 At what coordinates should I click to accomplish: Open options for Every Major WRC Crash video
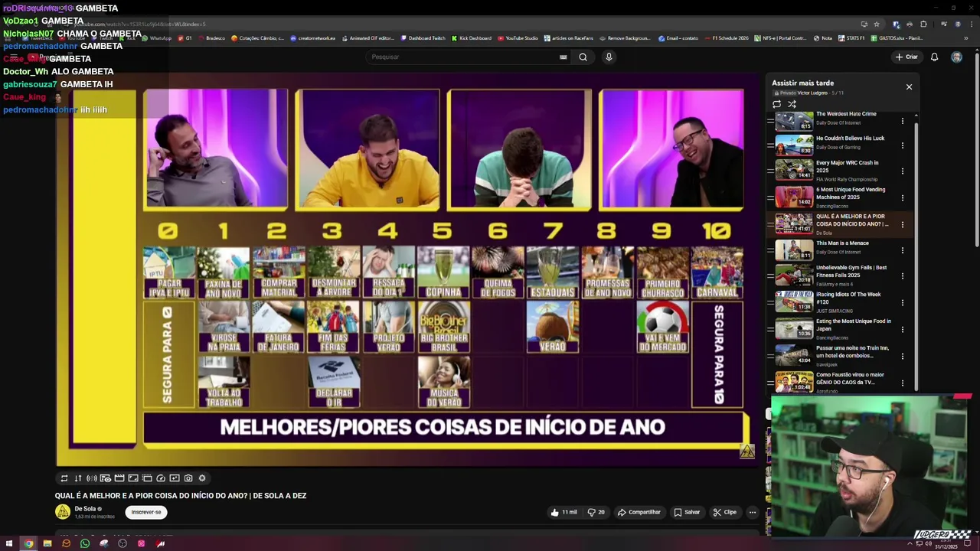coord(902,171)
